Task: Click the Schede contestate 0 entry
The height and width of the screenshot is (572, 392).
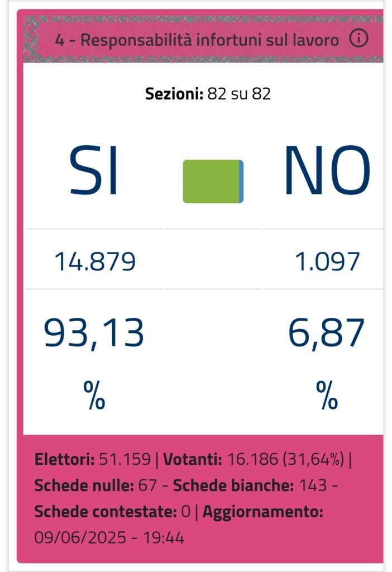Action: (x=112, y=512)
